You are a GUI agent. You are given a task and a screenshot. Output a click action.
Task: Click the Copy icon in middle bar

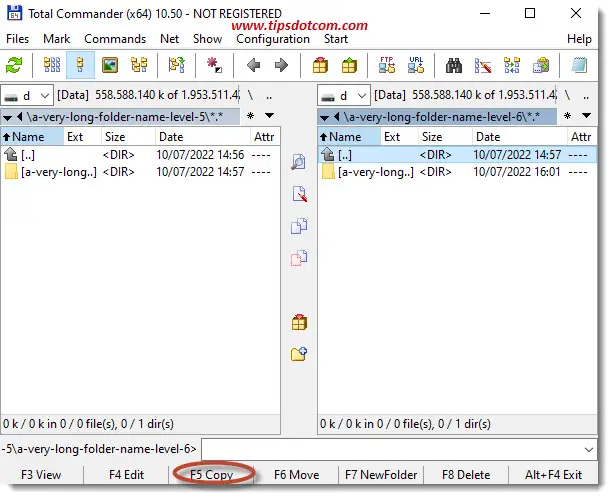(299, 226)
